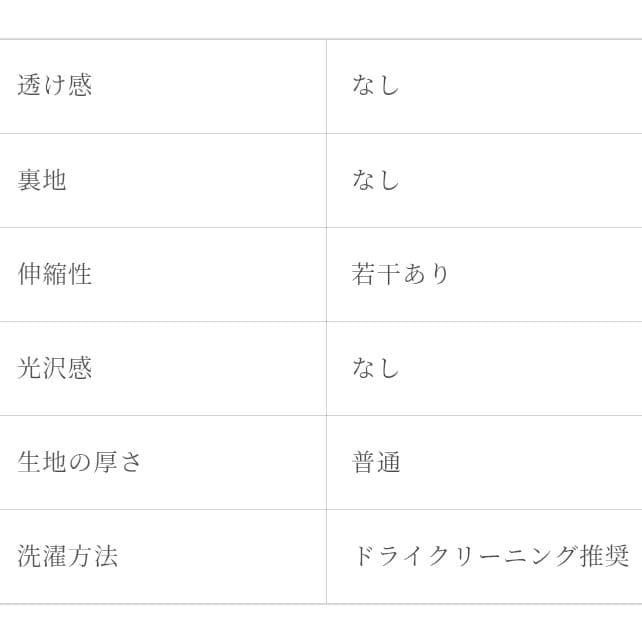Select the なし value beside 裏地
642x642 pixels.
376,180
